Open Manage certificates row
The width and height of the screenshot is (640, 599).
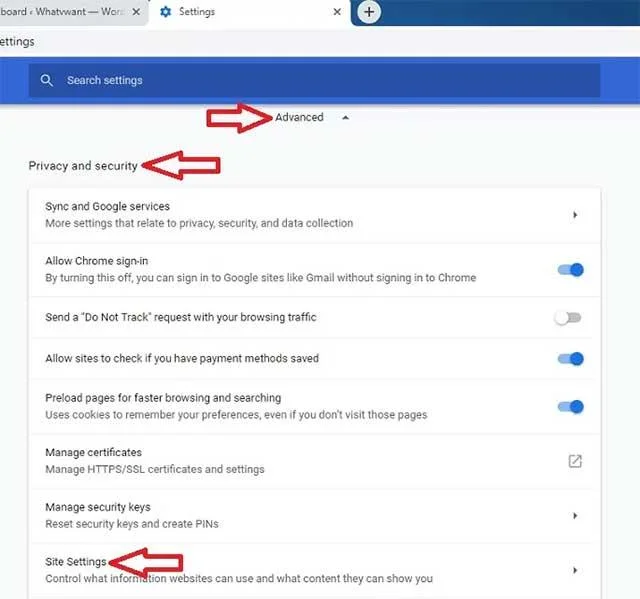click(x=315, y=461)
